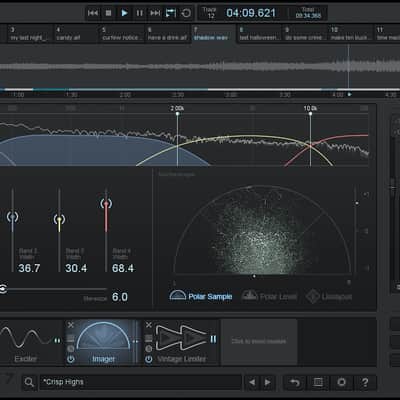Select the 2.00k crossover frequency handle

pyautogui.click(x=177, y=114)
